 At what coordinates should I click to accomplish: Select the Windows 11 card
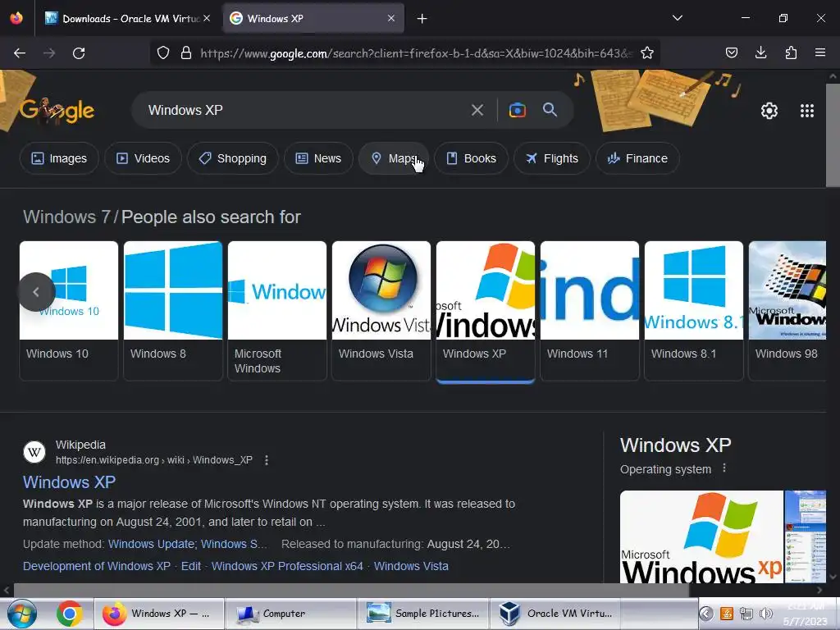(590, 311)
